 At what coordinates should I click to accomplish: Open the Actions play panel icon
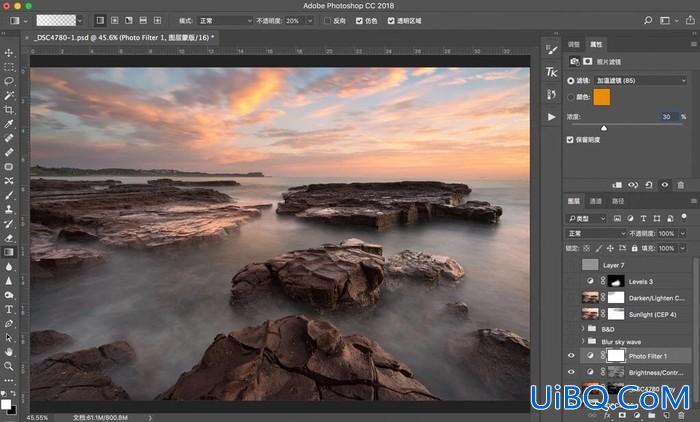[x=552, y=117]
